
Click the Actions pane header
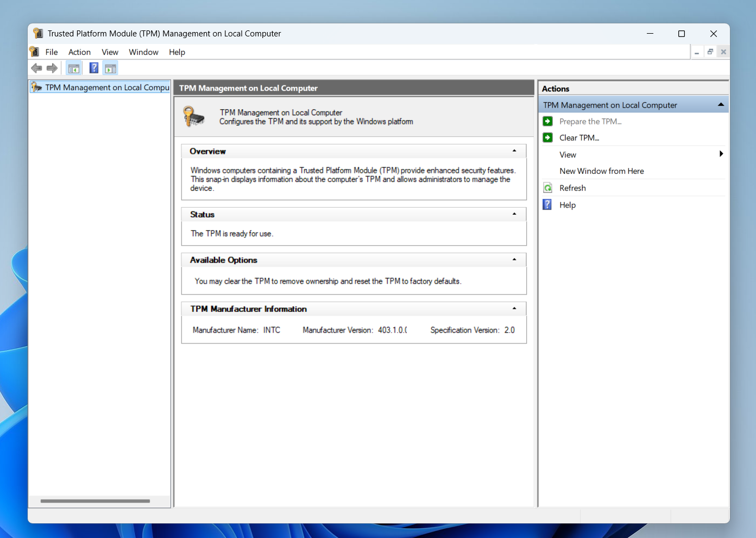pos(633,89)
